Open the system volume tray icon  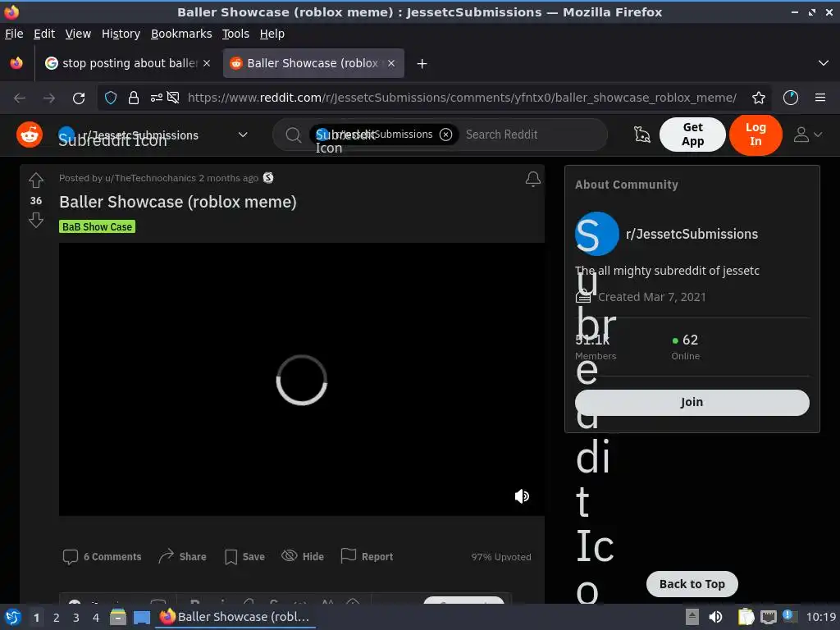715,617
